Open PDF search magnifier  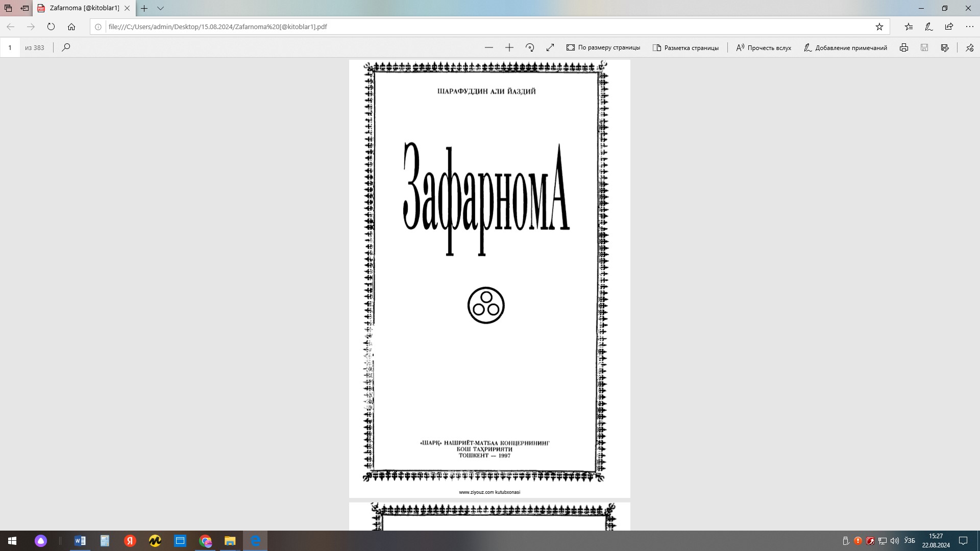[x=66, y=47]
